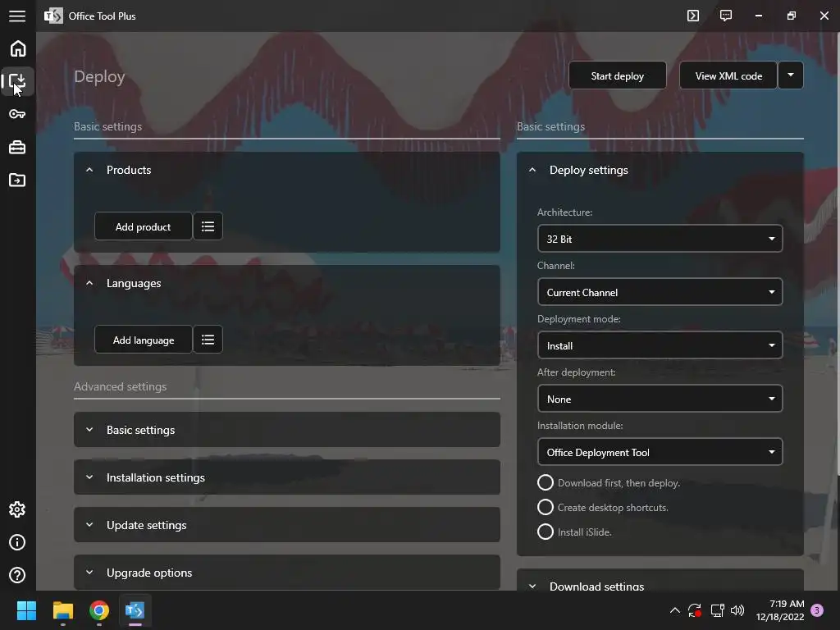
Task: Enable Create desktop shortcuts option
Action: coord(546,507)
